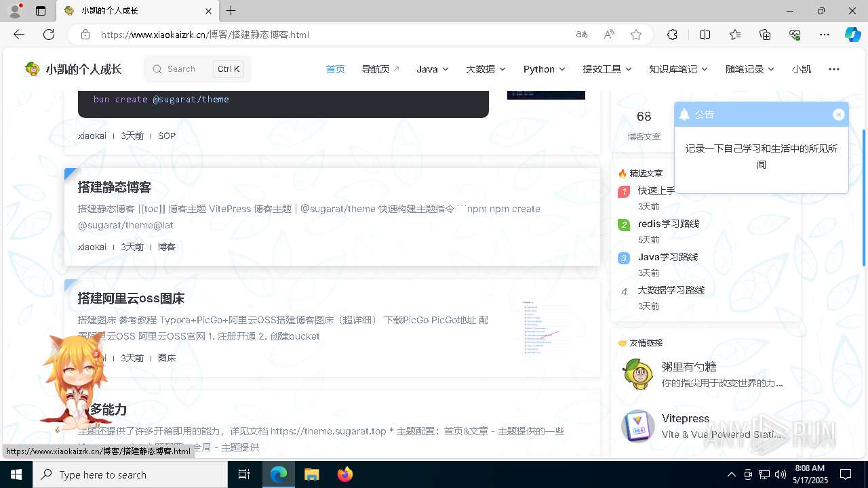Expand the Python navigation dropdown
Viewport: 868px width, 488px height.
click(545, 69)
